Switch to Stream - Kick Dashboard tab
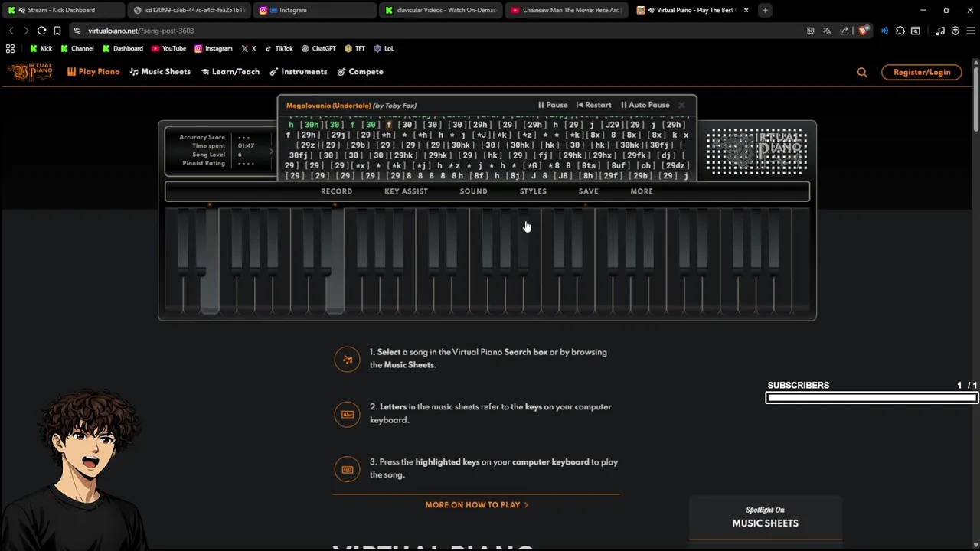Screen dimensions: 980x551 coord(63,10)
